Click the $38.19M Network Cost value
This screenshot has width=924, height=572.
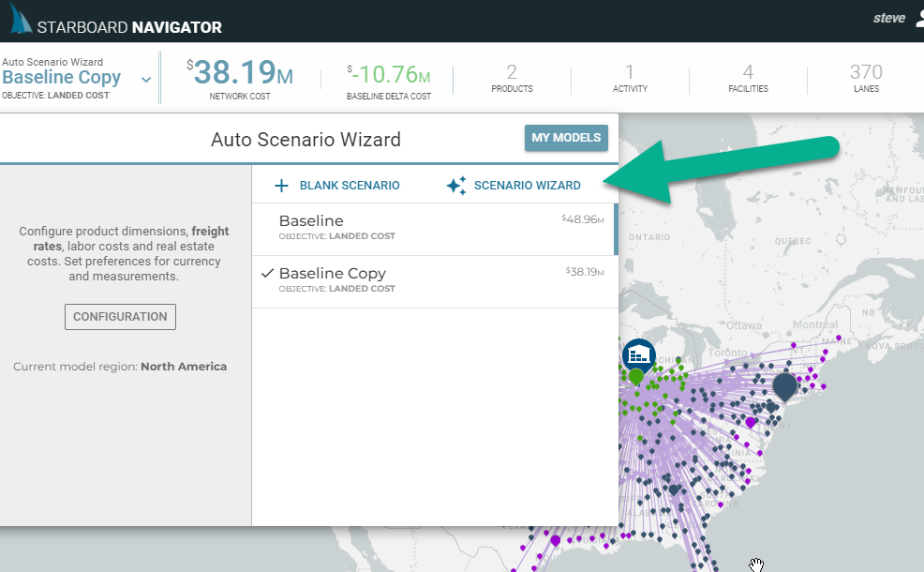tap(240, 72)
